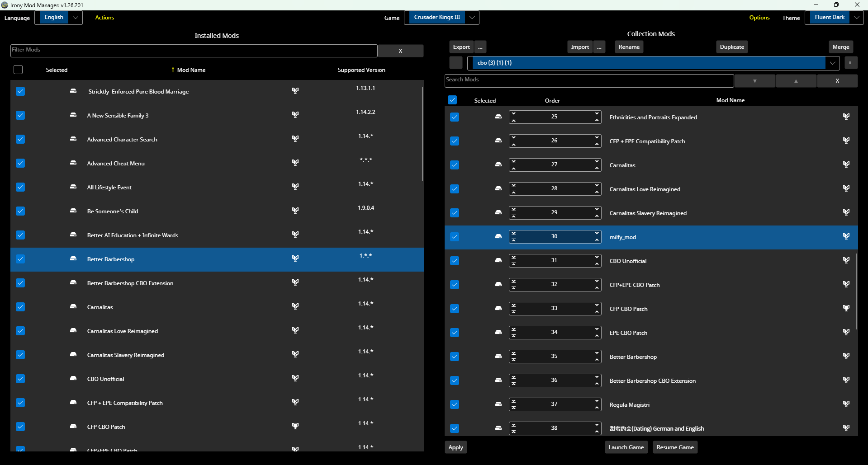Click the achievement icon for A New Sensible Family 3

pyautogui.click(x=295, y=115)
